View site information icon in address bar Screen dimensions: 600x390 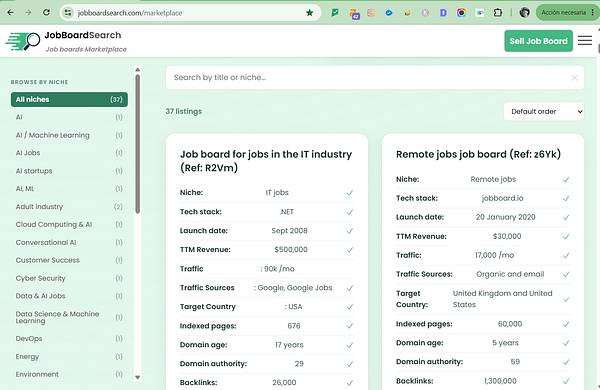tap(68, 13)
